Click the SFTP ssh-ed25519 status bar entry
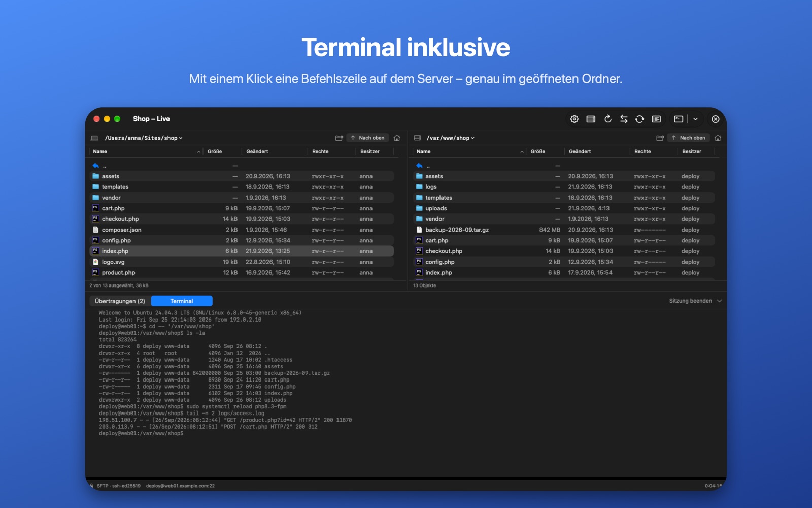The height and width of the screenshot is (508, 812). (119, 486)
